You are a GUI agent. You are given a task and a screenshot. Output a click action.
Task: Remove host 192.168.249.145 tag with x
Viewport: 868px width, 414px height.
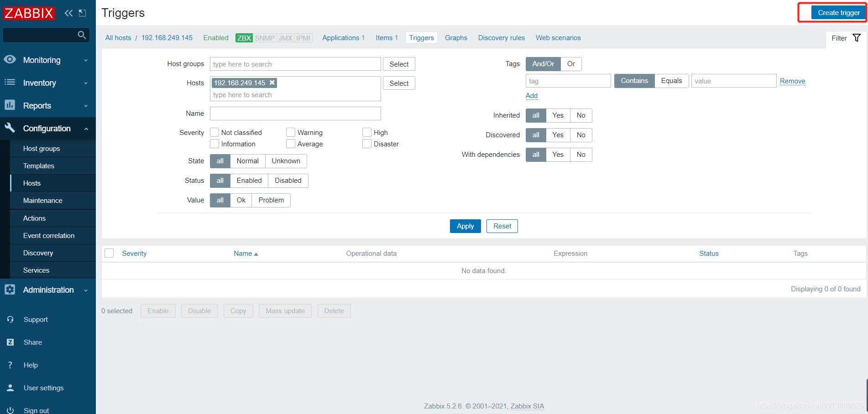click(x=272, y=83)
